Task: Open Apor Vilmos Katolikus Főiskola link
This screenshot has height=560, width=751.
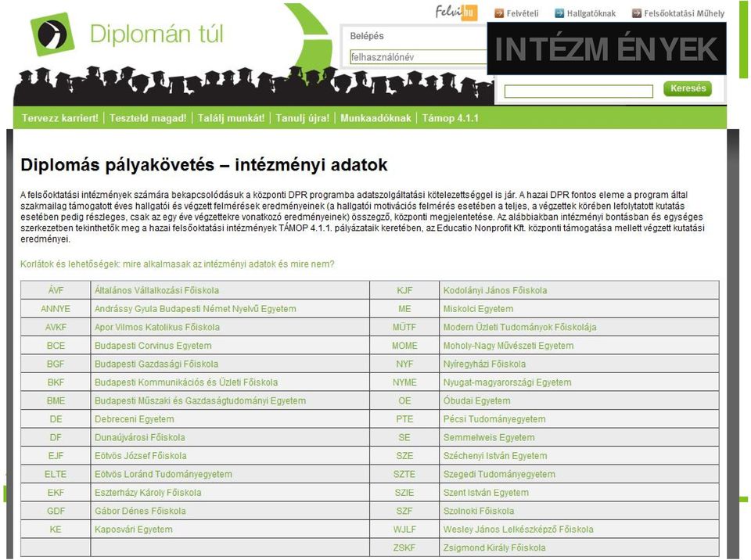Action: click(x=157, y=327)
